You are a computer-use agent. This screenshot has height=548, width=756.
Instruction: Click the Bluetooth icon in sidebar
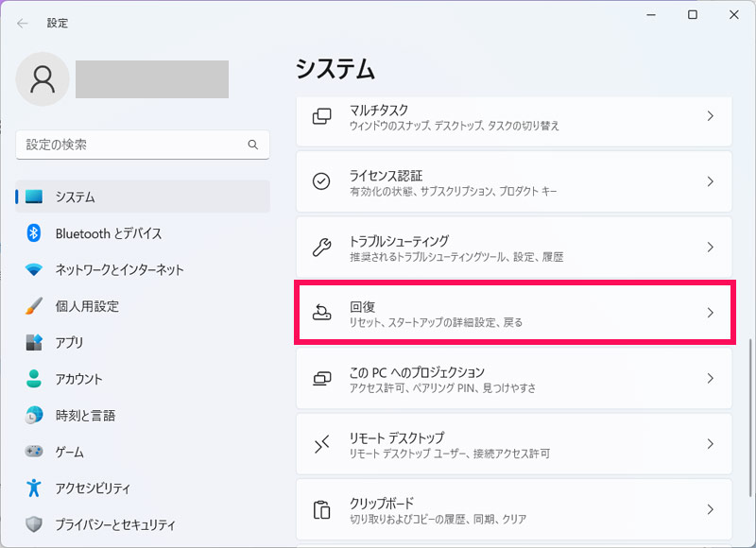[33, 233]
